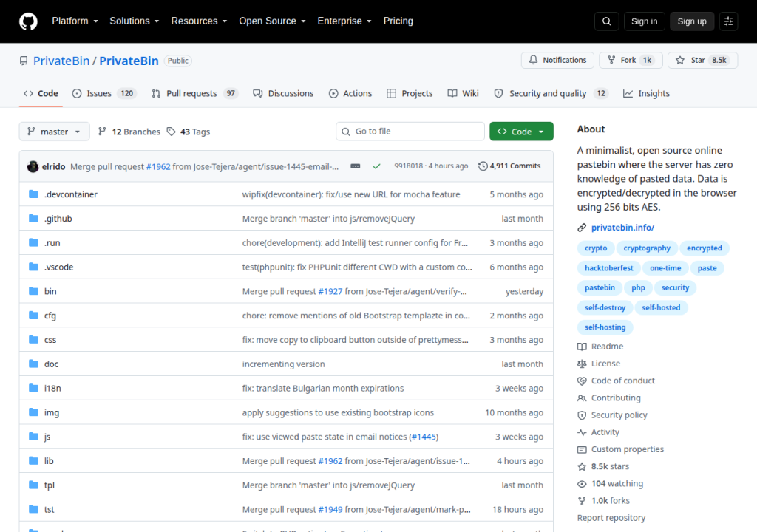Screen dimensions: 757x532
Task: Click 'incrementing version' commit message
Action: point(283,364)
